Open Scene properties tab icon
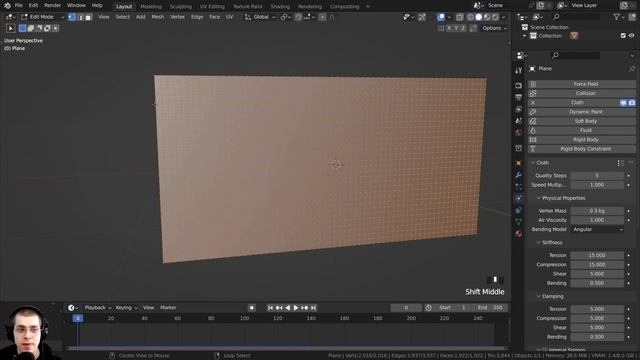Screen dimensions: 640x360 pyautogui.click(x=518, y=121)
